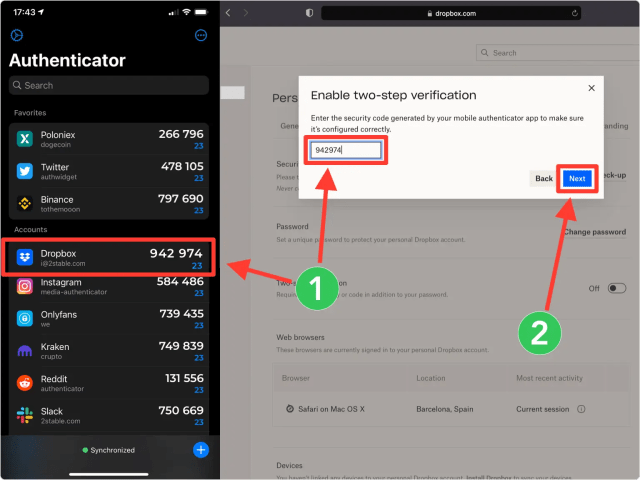This screenshot has width=640, height=480.
Task: Tap the blue plus add-account button
Action: (x=201, y=450)
